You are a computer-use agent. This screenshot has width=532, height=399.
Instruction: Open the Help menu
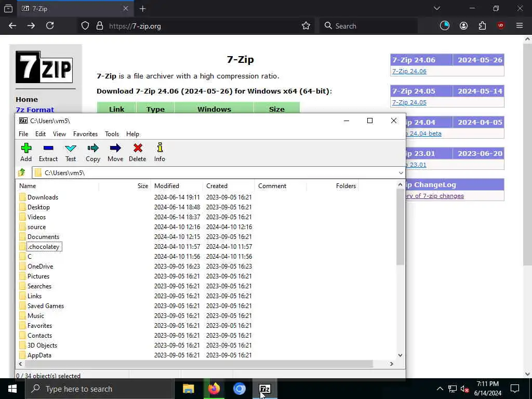pyautogui.click(x=132, y=134)
